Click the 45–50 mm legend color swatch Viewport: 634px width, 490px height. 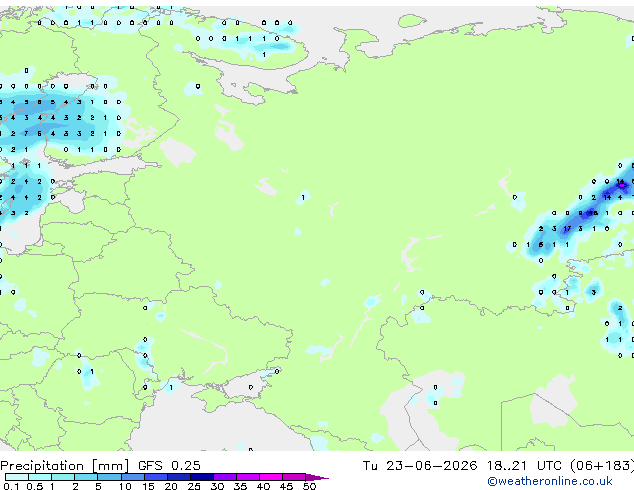click(x=294, y=477)
